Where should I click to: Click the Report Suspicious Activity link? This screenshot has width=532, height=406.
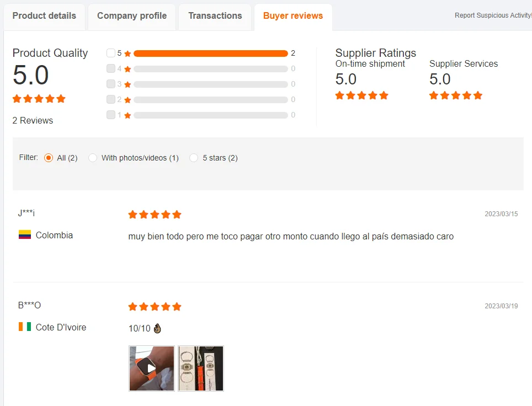click(493, 15)
